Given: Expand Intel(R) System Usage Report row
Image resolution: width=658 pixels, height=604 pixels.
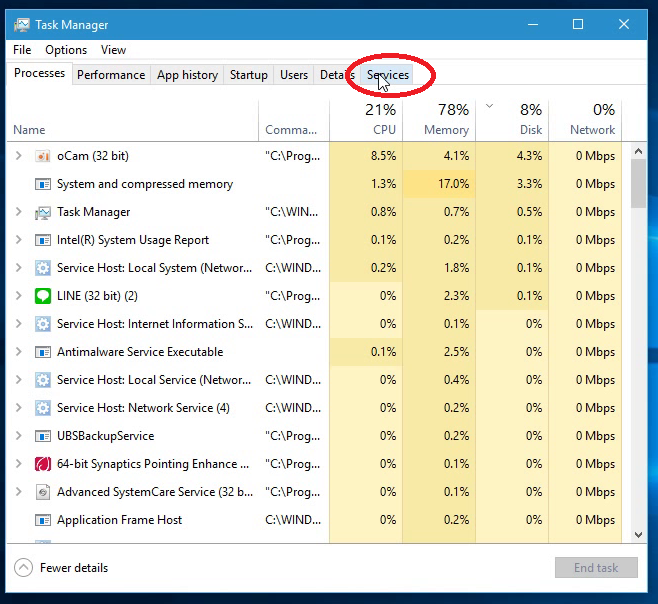Looking at the screenshot, I should (x=18, y=240).
